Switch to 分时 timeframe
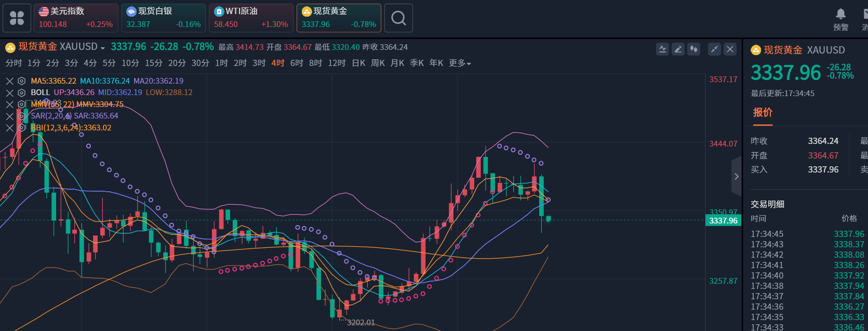 point(14,63)
